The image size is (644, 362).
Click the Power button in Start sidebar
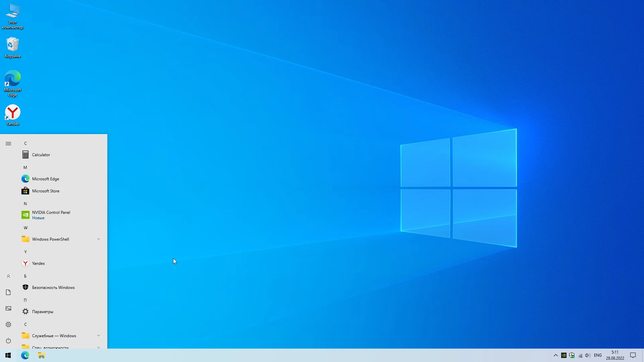[x=8, y=341]
